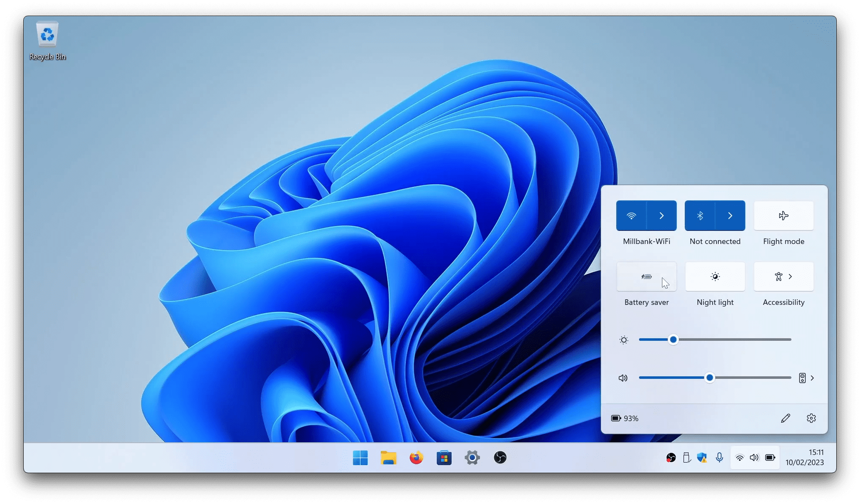Image resolution: width=860 pixels, height=504 pixels.
Task: Expand the Bluetooth devices chevron
Action: pyautogui.click(x=730, y=216)
